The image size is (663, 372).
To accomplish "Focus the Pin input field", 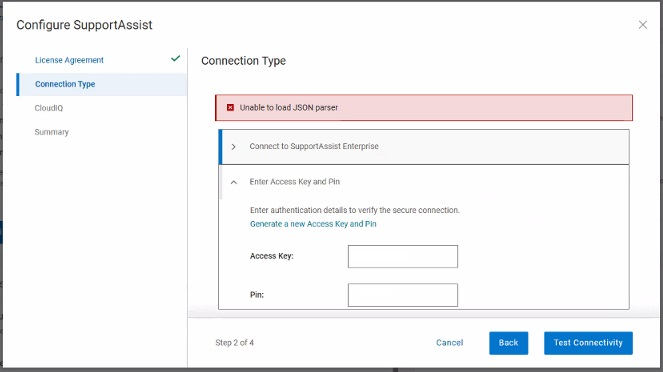I will click(403, 295).
